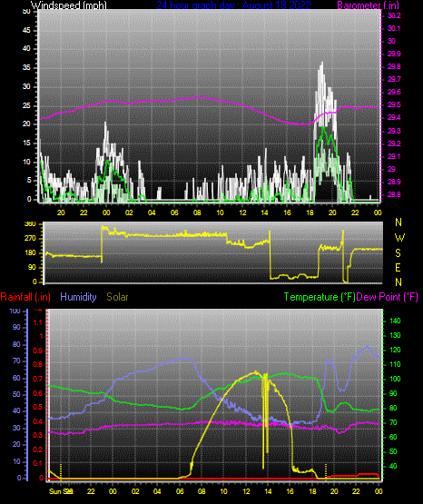This screenshot has height=504, width=423.
Task: Click the "S" compass direction label
Action: click(x=398, y=253)
